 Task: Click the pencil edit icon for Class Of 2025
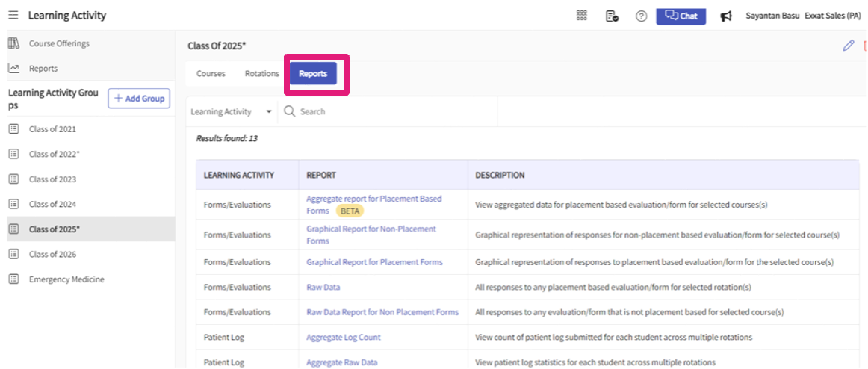848,46
